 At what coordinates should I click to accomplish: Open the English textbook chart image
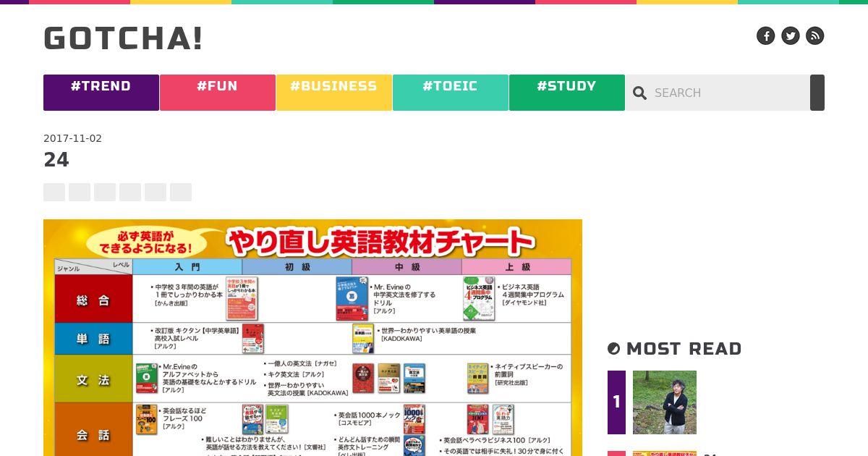click(312, 337)
